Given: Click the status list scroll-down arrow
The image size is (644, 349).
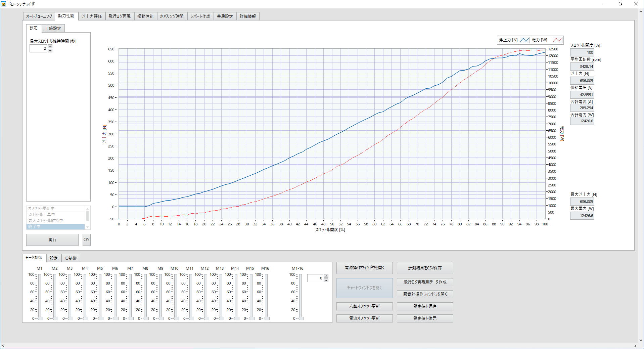Looking at the screenshot, I should click(x=88, y=227).
